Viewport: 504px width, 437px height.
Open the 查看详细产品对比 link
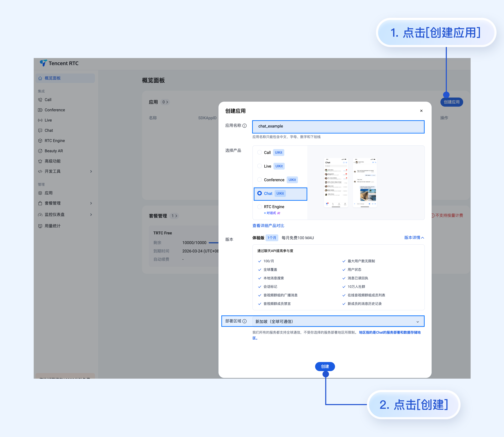268,226
